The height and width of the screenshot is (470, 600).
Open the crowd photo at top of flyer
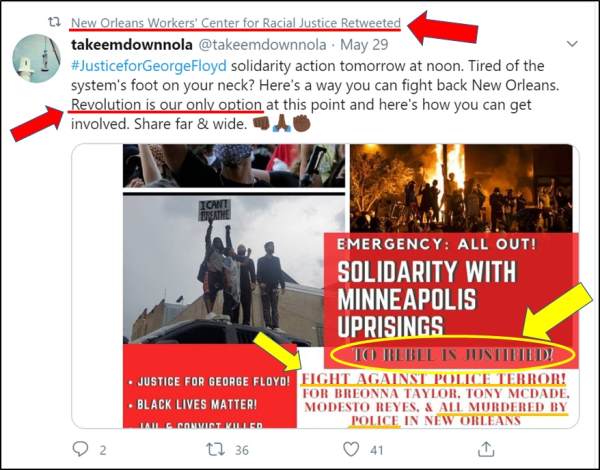click(234, 165)
